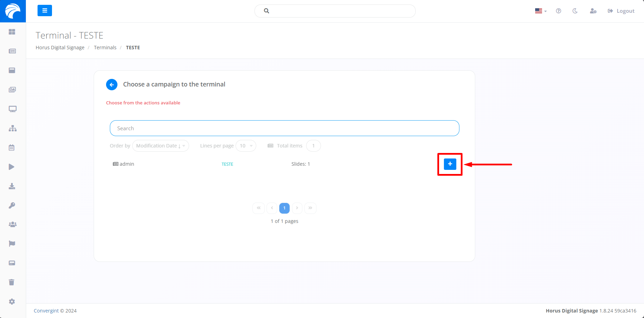Switch to dark mode via the moon icon
Image resolution: width=644 pixels, height=318 pixels.
(x=575, y=11)
